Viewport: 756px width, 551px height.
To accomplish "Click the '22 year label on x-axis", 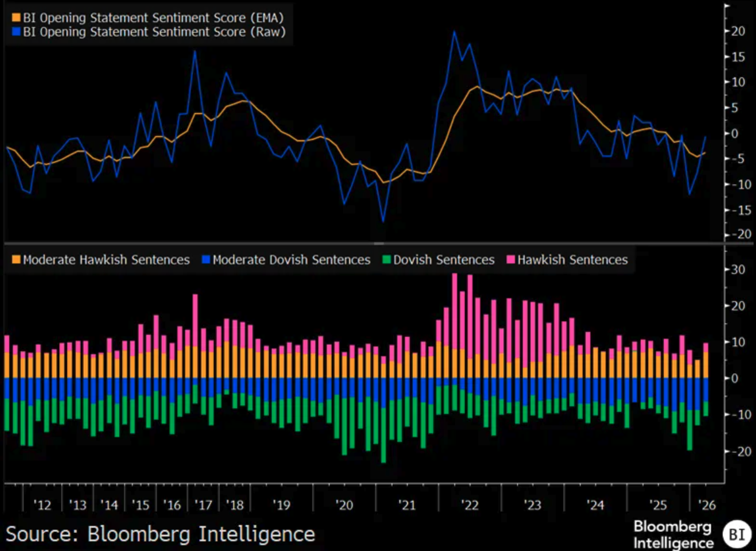I will coord(469,505).
